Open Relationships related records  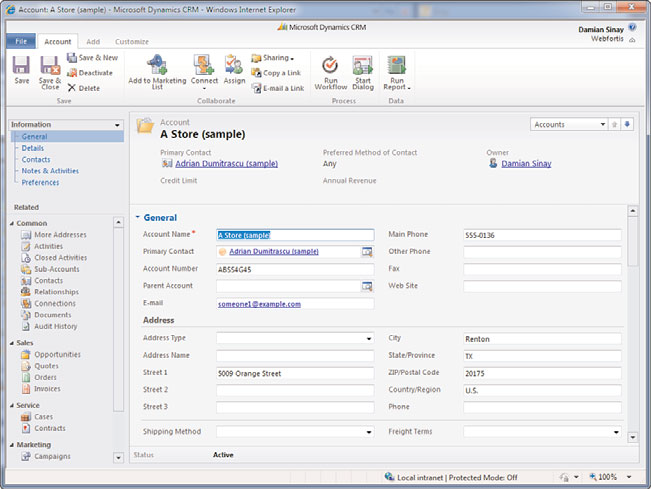[50, 292]
